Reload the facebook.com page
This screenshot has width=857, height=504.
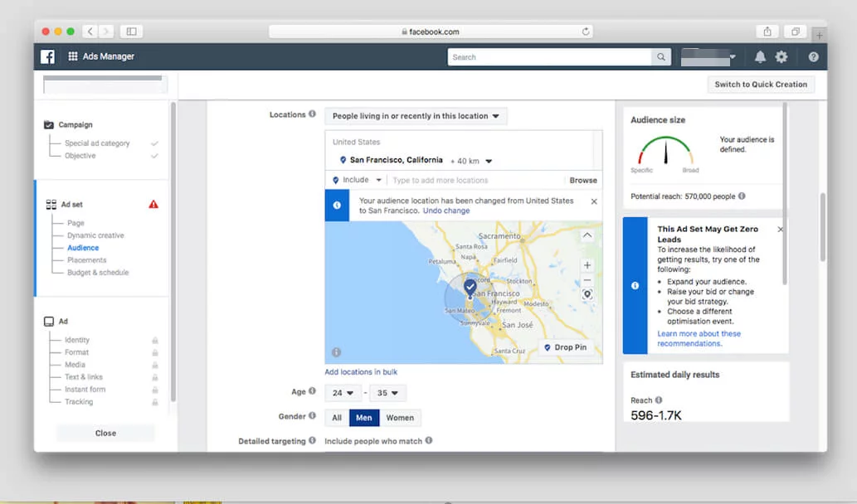point(586,31)
